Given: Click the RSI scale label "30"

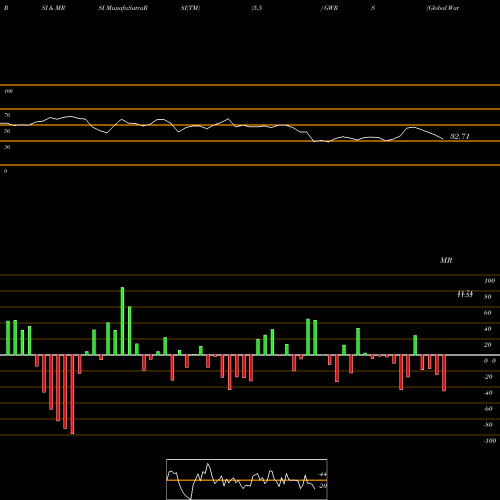Looking at the screenshot, I should tap(7, 147).
